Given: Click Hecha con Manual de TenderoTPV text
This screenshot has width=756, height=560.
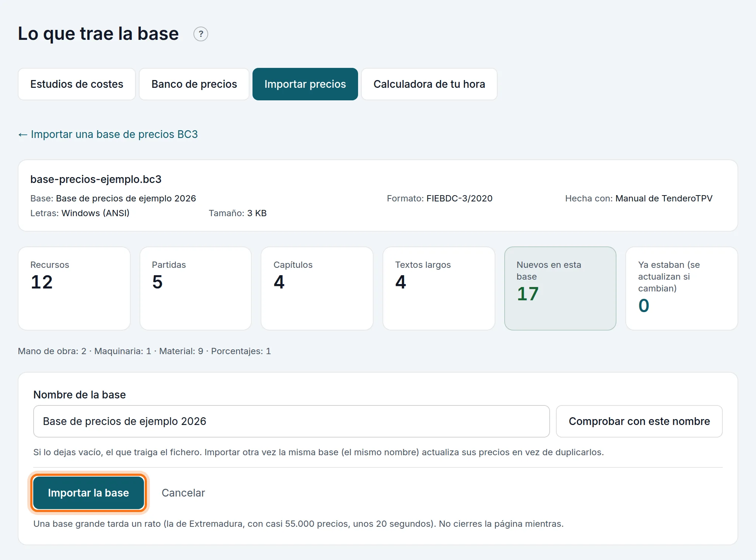Looking at the screenshot, I should 639,198.
